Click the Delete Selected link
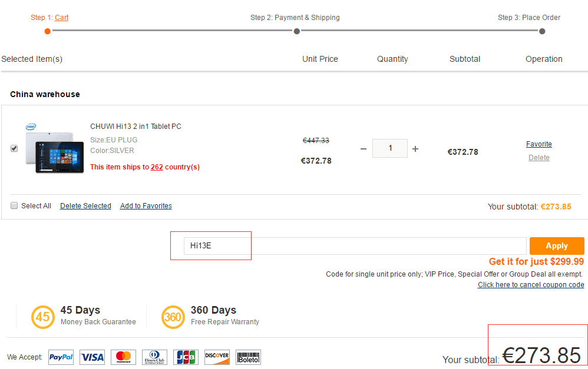 point(85,205)
